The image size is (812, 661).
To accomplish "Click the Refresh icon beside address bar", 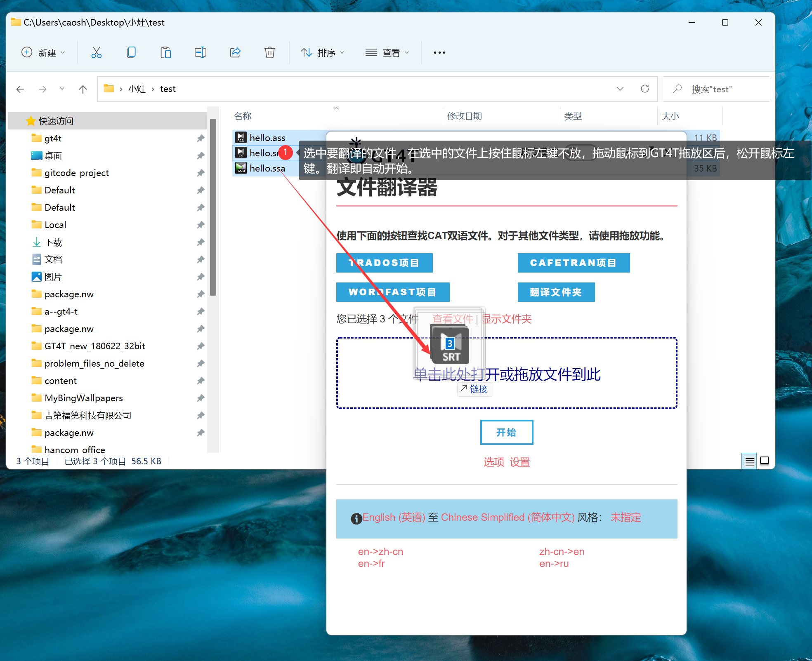I will point(645,89).
